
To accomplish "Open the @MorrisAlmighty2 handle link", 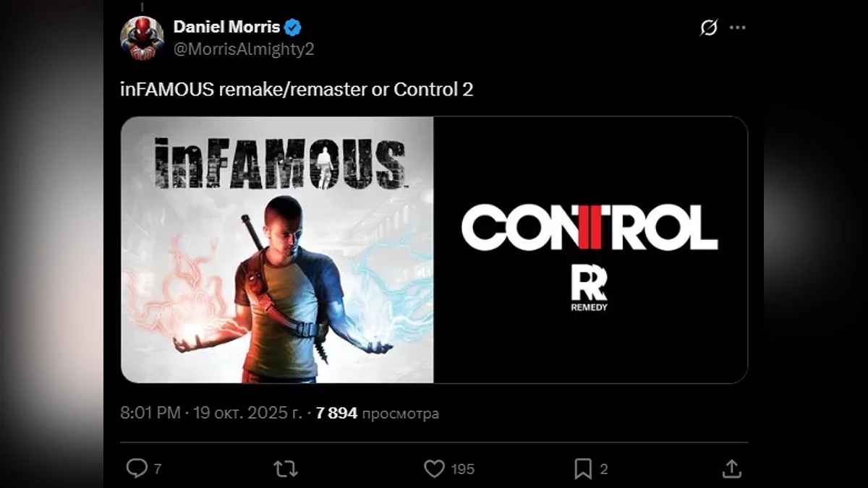I will coord(244,49).
